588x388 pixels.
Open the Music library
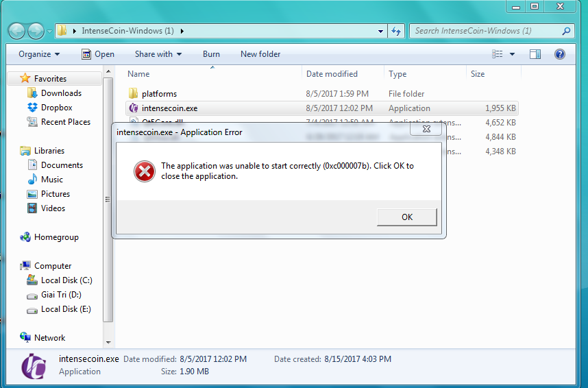pyautogui.click(x=52, y=180)
